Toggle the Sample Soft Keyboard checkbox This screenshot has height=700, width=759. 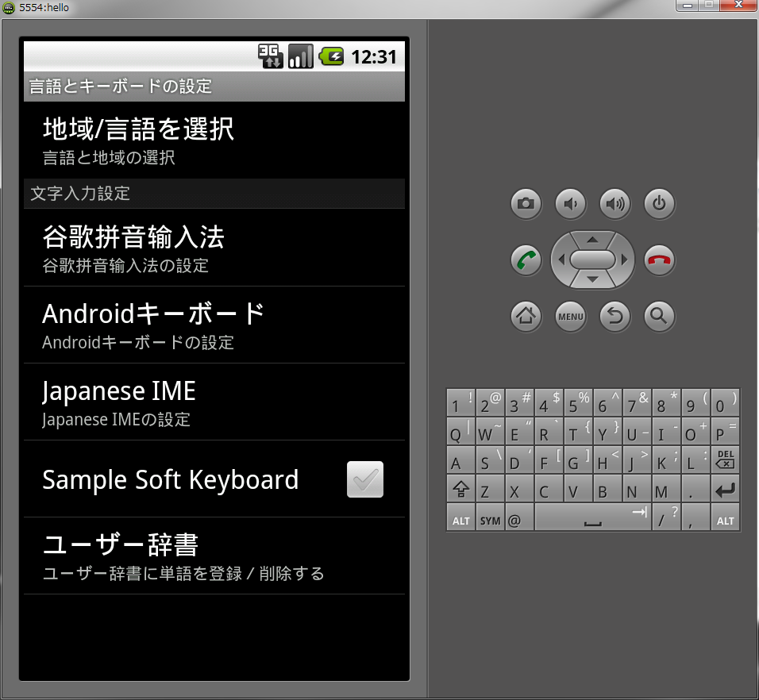(365, 479)
